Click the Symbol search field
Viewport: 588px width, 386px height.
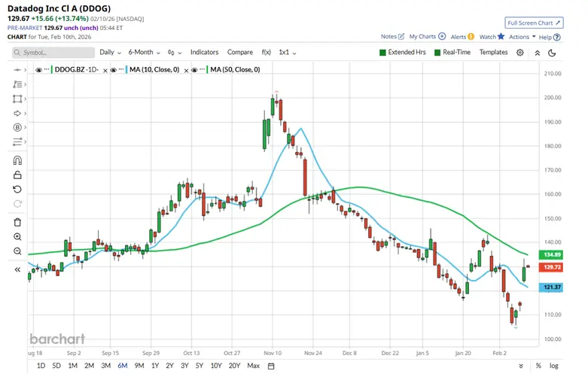coord(53,53)
